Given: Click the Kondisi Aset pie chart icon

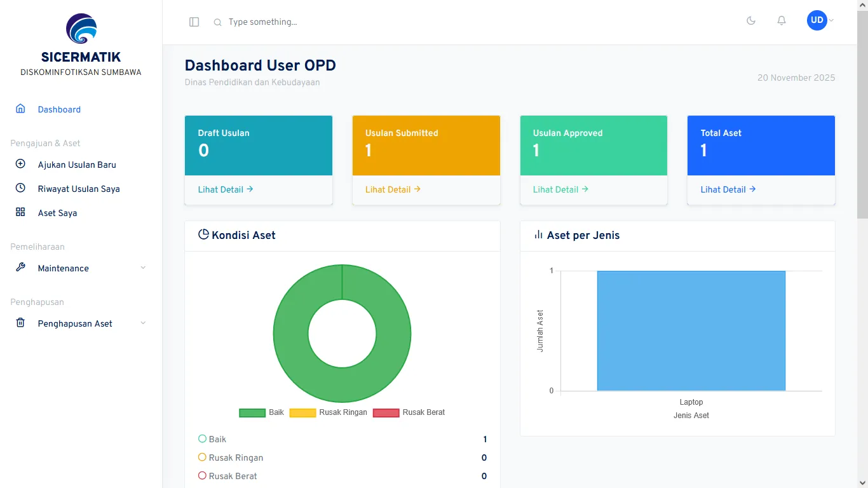Looking at the screenshot, I should point(203,234).
